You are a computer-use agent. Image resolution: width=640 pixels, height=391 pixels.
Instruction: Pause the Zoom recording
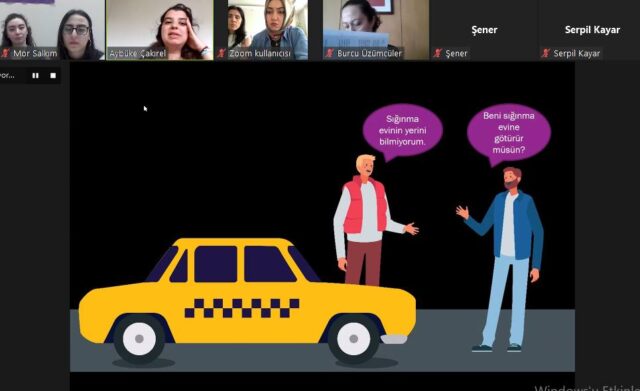click(36, 76)
